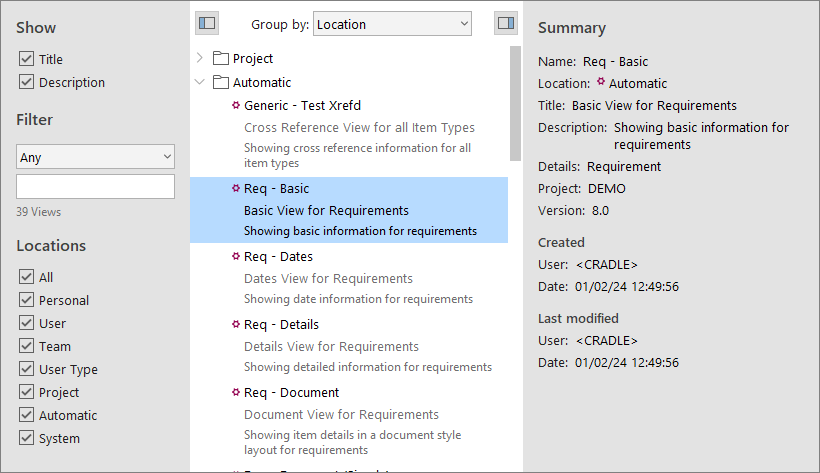Click the Project folder icon
This screenshot has width=820, height=473.
click(221, 58)
